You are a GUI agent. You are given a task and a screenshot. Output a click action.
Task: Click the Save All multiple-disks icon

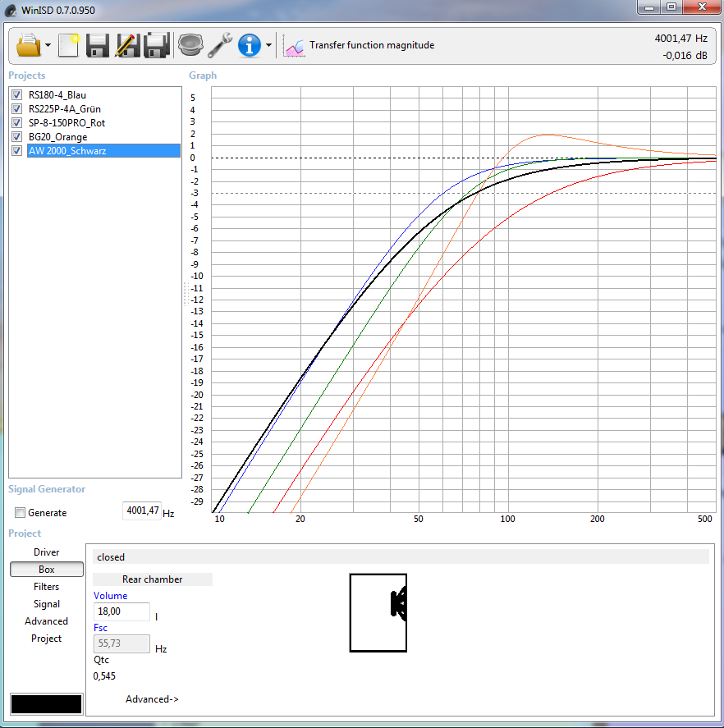[x=156, y=44]
